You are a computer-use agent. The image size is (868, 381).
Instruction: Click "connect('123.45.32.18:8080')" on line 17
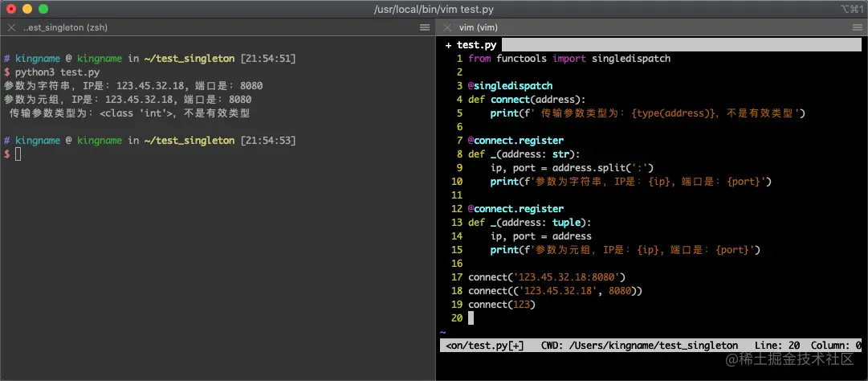546,277
